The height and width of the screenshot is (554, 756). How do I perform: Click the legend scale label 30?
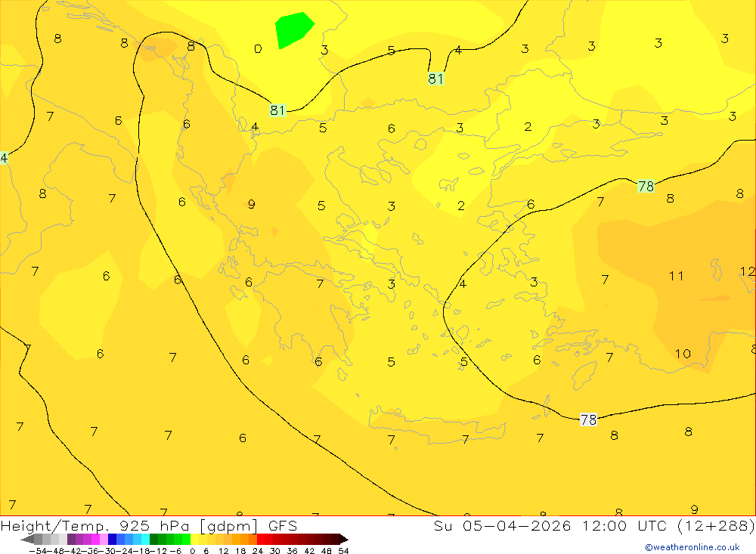[275, 551]
